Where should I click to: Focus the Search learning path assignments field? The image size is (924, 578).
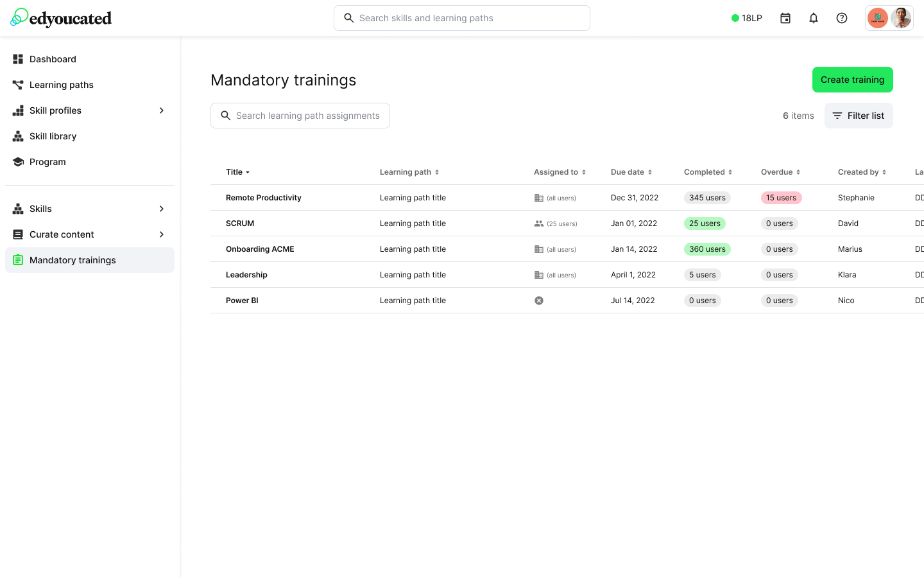coord(307,116)
